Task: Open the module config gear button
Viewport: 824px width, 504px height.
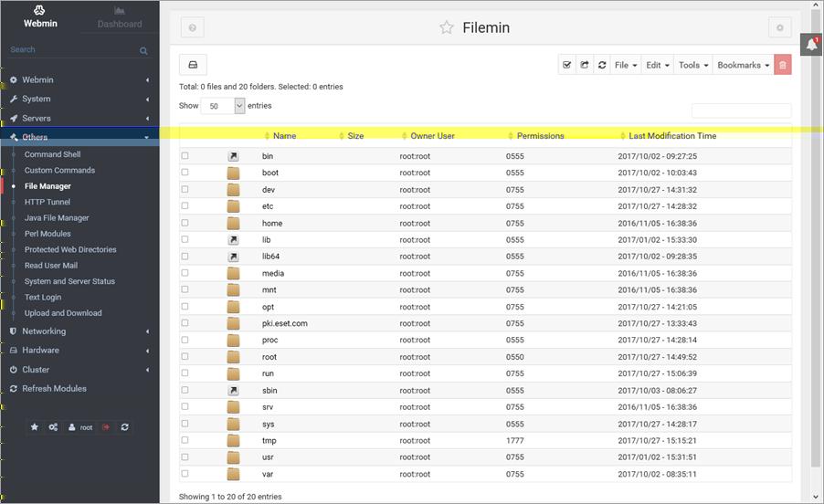Action: coord(780,27)
